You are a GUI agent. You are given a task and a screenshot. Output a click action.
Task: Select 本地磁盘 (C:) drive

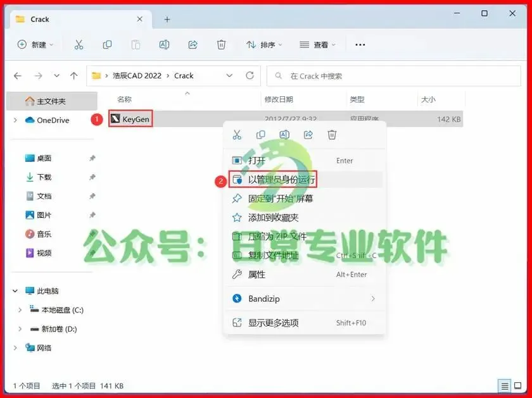pos(56,310)
